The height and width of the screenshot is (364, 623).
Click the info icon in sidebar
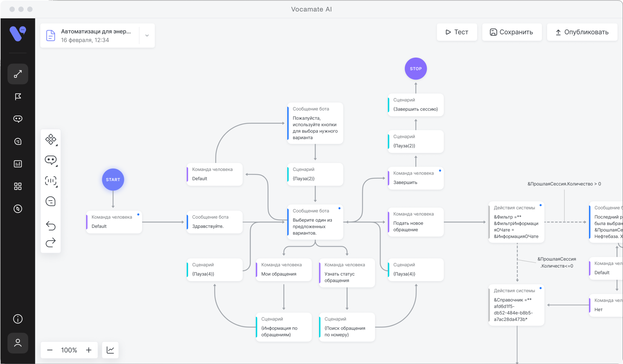click(18, 319)
